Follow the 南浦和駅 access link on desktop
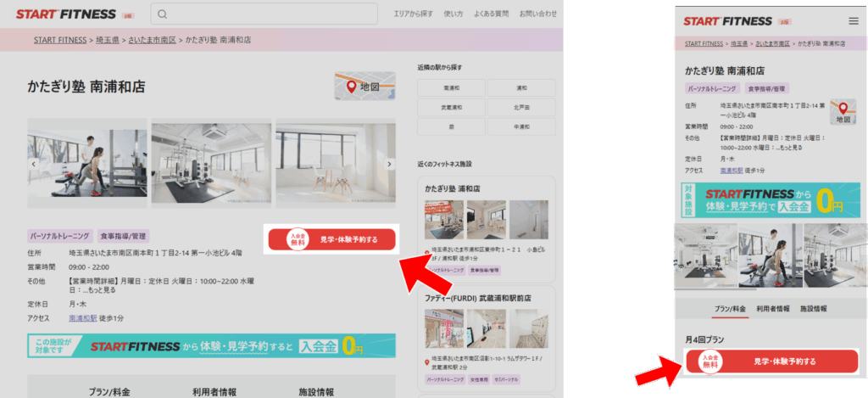Viewport: 868px width, 398px height. tap(83, 317)
